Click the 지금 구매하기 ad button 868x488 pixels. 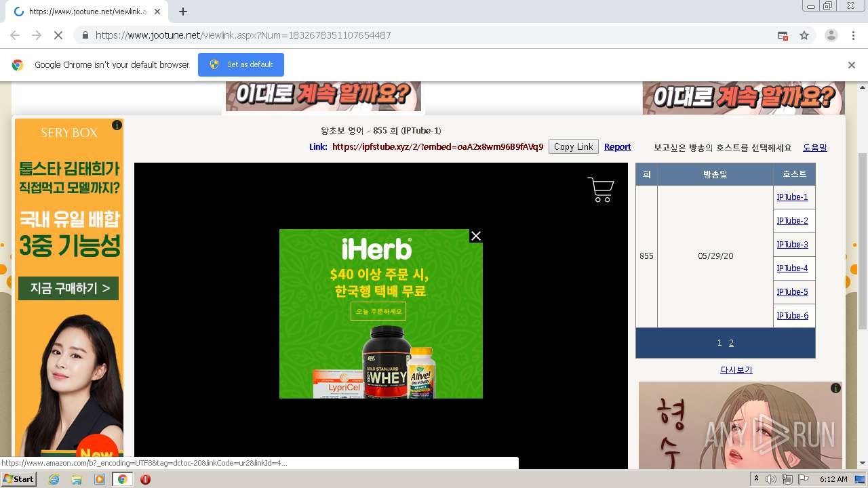[68, 288]
